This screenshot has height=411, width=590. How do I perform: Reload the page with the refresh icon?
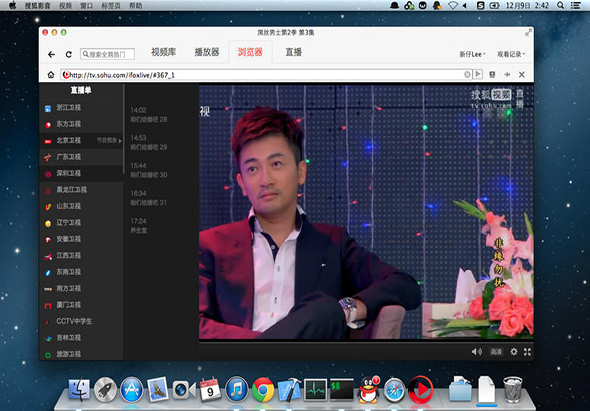pos(68,55)
